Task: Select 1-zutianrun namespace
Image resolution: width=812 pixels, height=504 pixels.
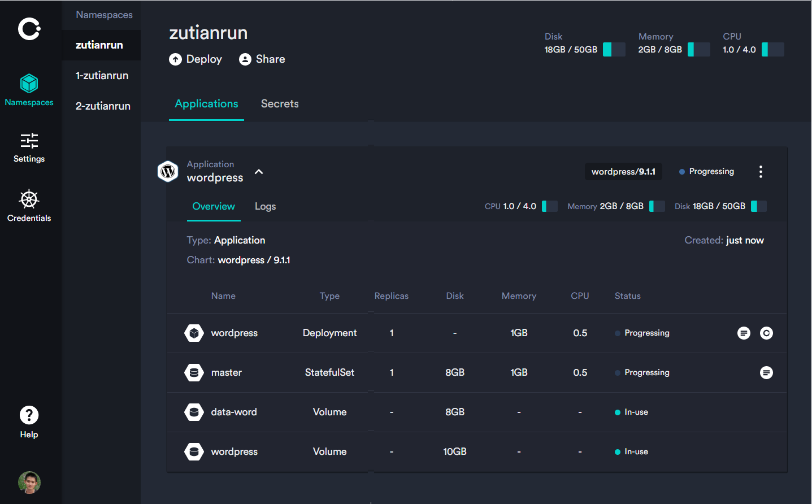Action: coord(101,76)
